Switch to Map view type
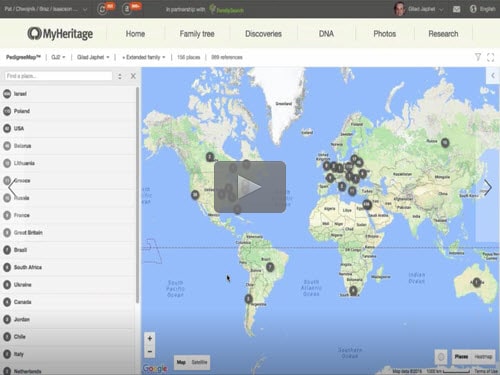The image size is (500, 375). pyautogui.click(x=181, y=362)
